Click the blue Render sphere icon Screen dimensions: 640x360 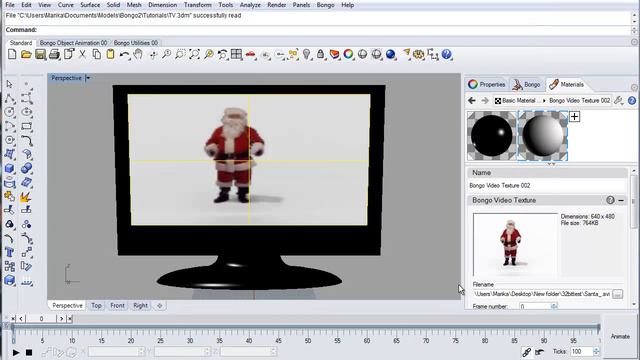point(391,54)
